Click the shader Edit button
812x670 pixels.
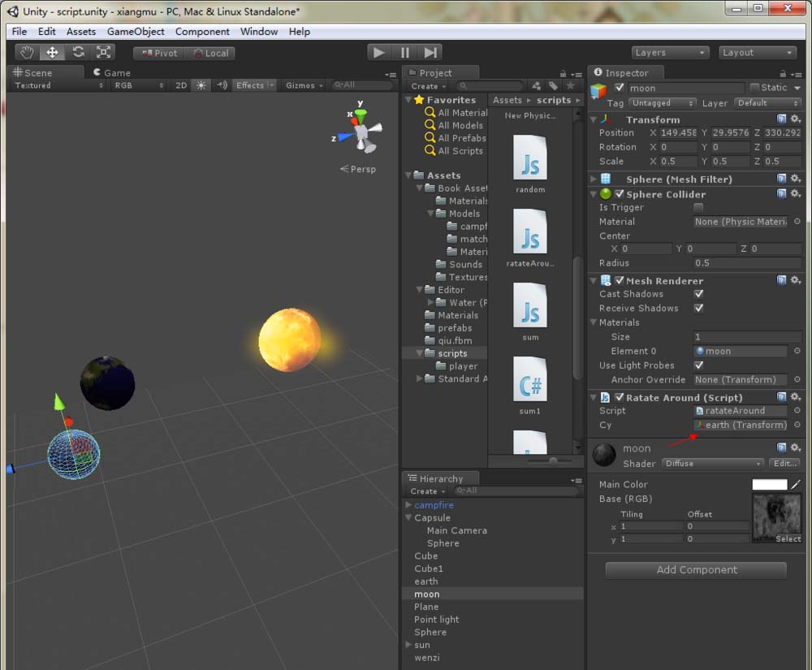click(784, 464)
